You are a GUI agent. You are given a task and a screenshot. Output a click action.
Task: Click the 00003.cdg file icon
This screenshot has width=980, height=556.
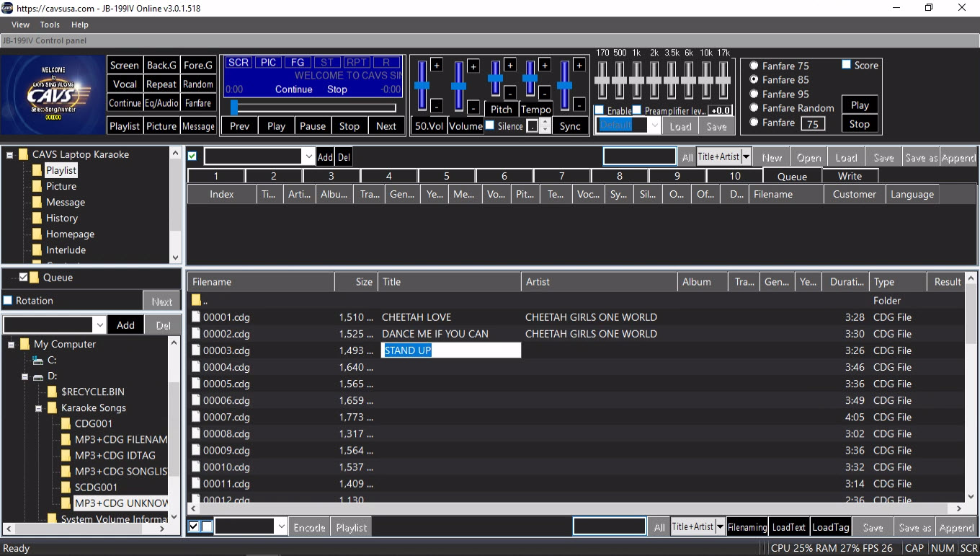pos(196,350)
